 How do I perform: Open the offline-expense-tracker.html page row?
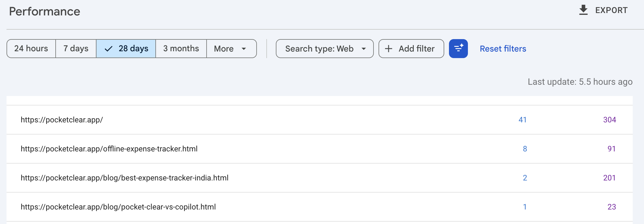(320, 149)
